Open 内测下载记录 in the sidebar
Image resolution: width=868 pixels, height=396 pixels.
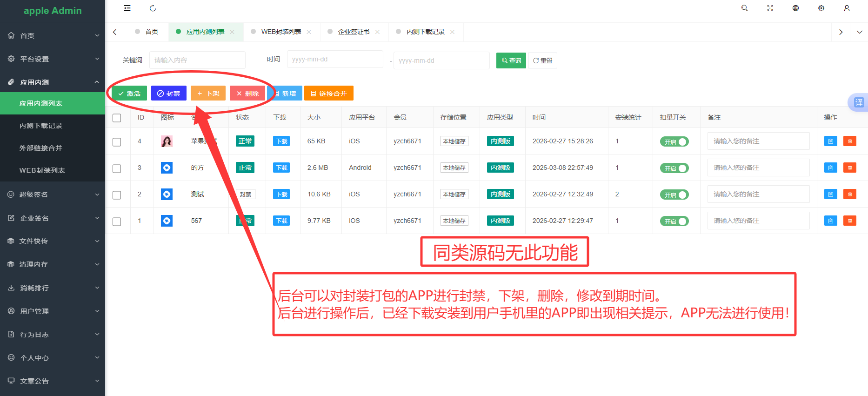(53, 126)
